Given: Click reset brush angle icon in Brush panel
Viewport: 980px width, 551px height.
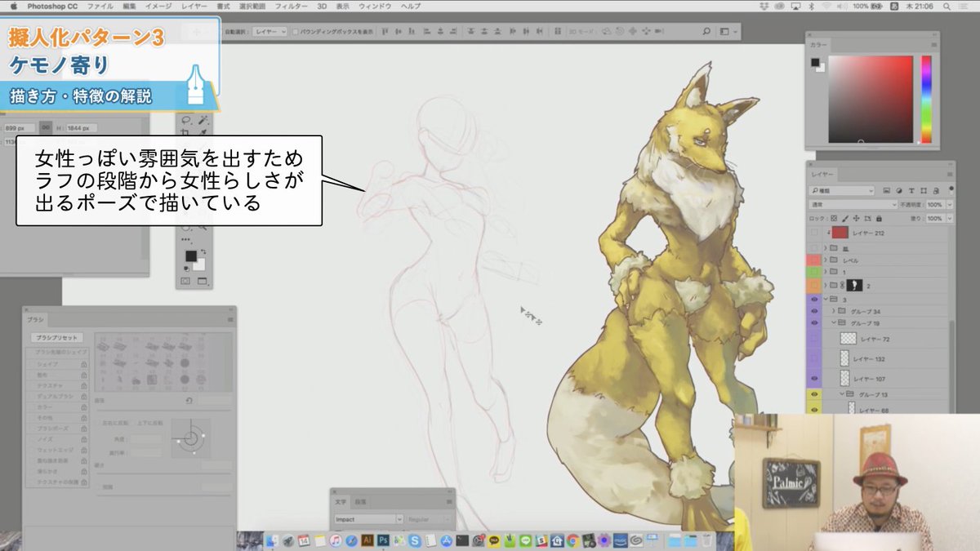Looking at the screenshot, I should 189,401.
